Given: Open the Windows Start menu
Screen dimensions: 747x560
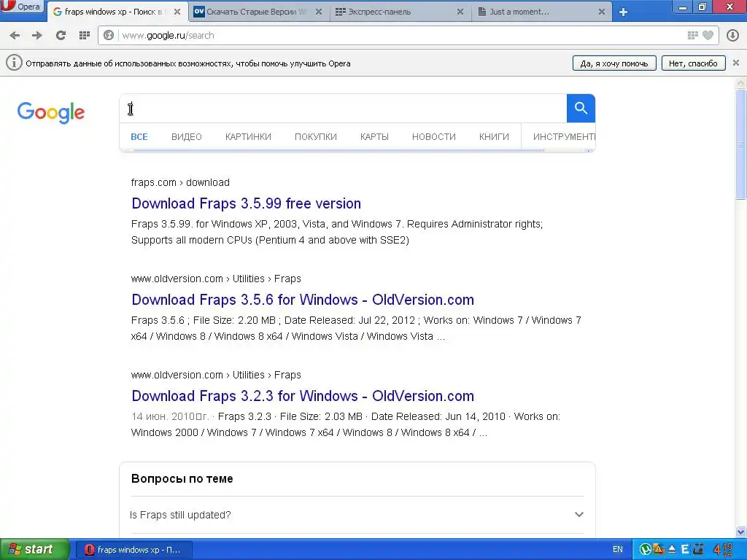Looking at the screenshot, I should (34, 550).
